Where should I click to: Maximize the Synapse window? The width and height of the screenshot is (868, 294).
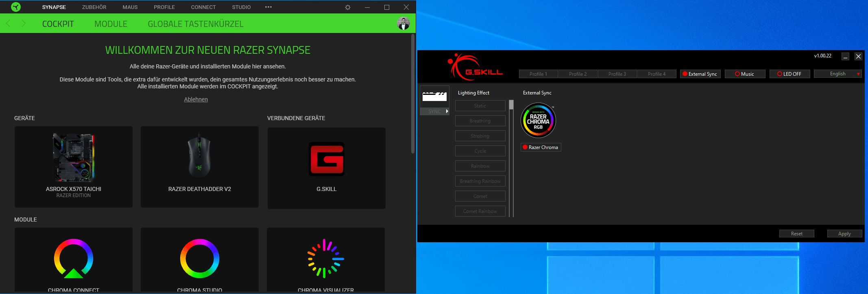(387, 7)
